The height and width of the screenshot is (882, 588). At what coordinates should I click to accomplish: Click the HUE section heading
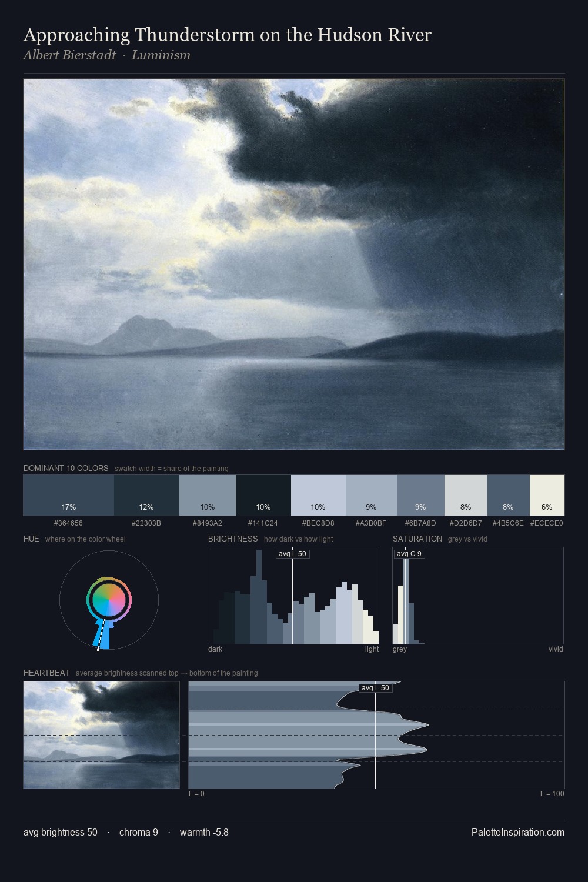coord(31,539)
